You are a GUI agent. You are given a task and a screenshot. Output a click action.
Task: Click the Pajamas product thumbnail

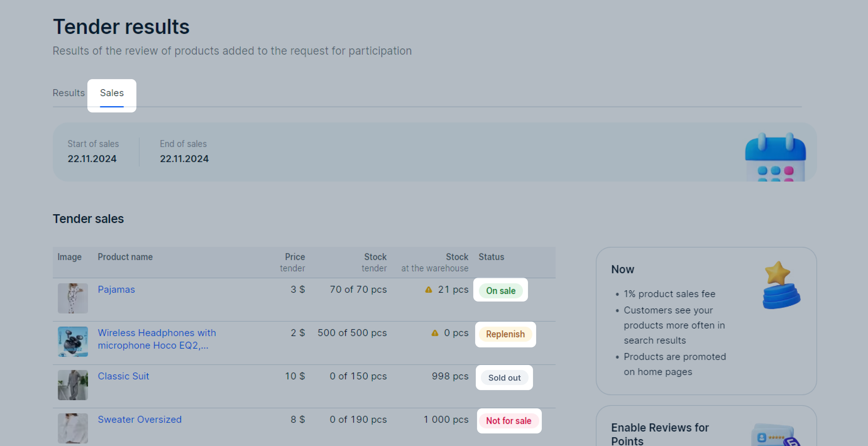(x=73, y=298)
